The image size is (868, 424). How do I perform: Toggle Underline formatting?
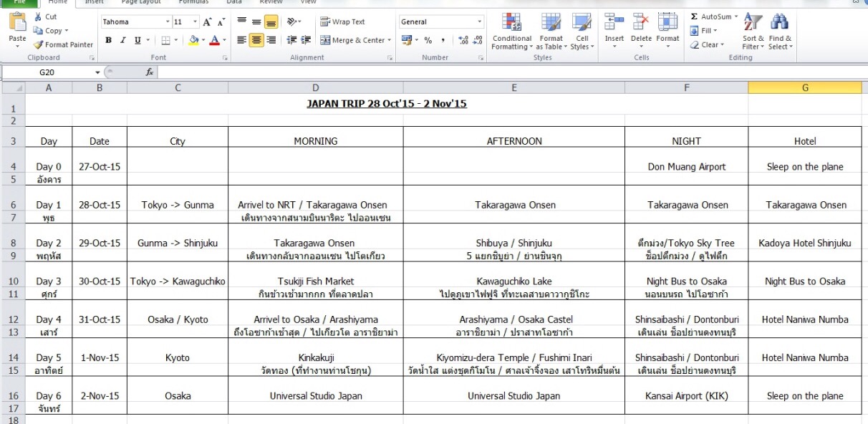pyautogui.click(x=138, y=41)
